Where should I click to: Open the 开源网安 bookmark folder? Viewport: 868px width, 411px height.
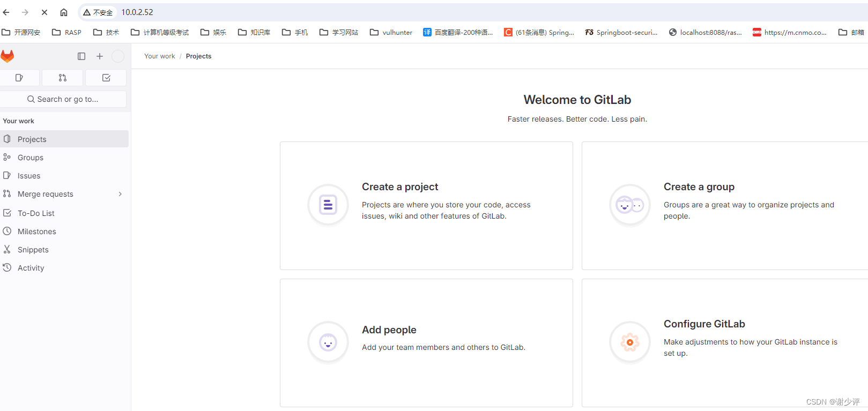[21, 32]
